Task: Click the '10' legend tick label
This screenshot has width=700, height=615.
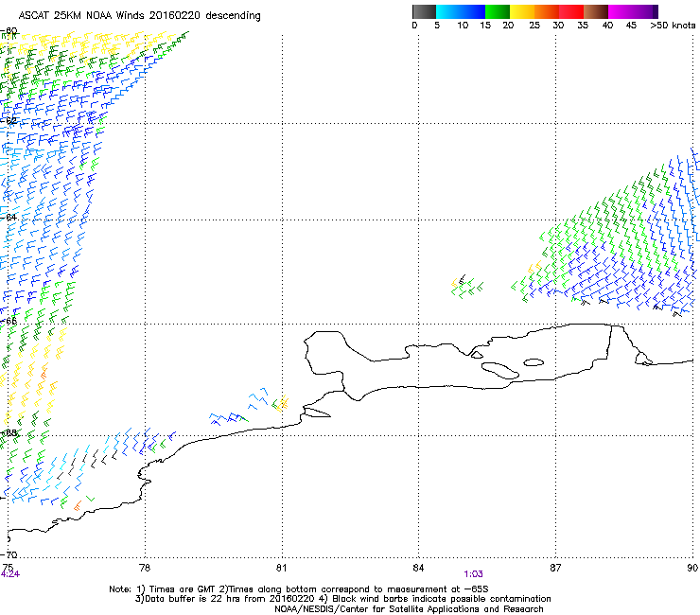Action: pos(463,26)
